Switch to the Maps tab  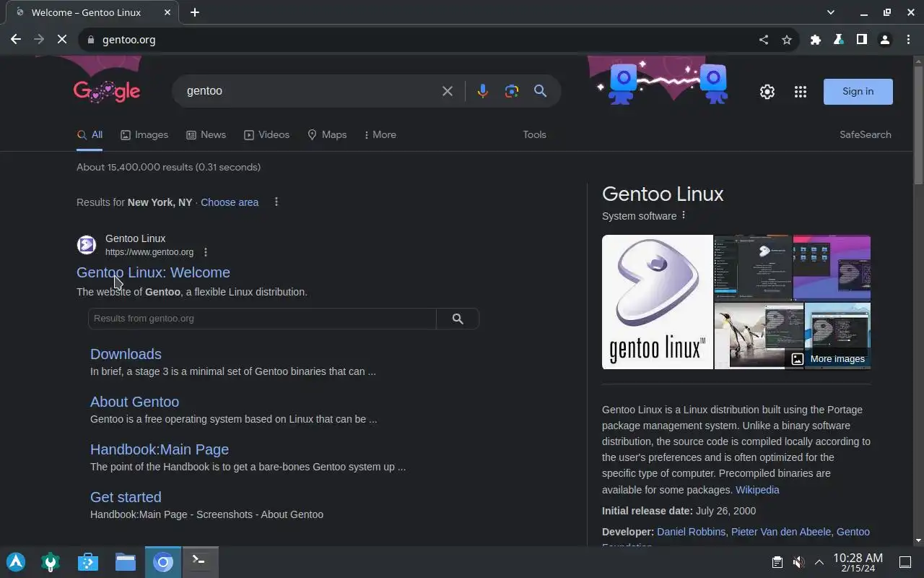pyautogui.click(x=327, y=135)
